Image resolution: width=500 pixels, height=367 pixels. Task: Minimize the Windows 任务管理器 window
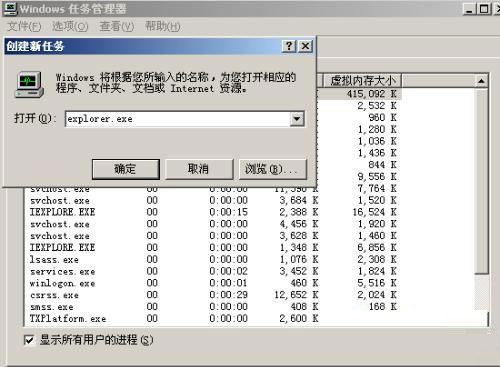[x=469, y=9]
